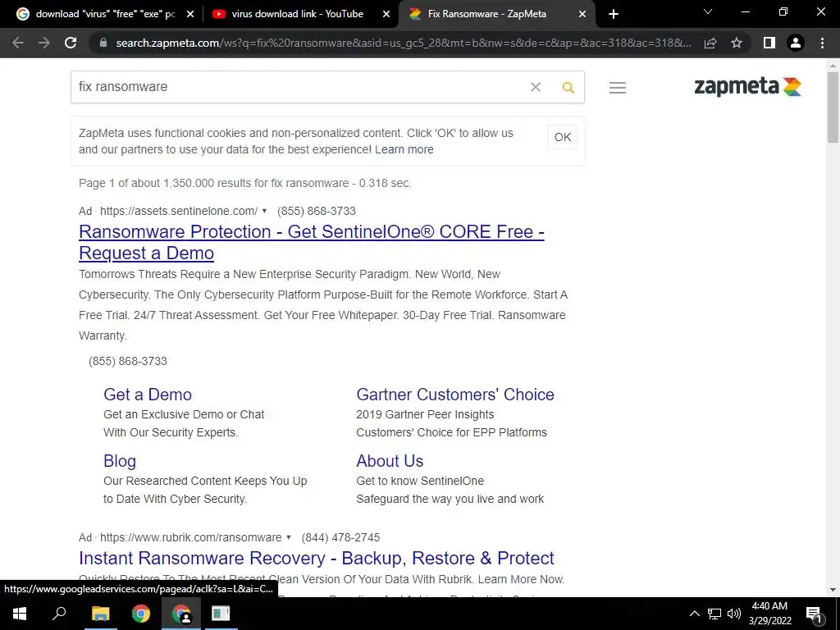Open the tab search chevron
Image resolution: width=840 pixels, height=630 pixels.
[x=708, y=11]
